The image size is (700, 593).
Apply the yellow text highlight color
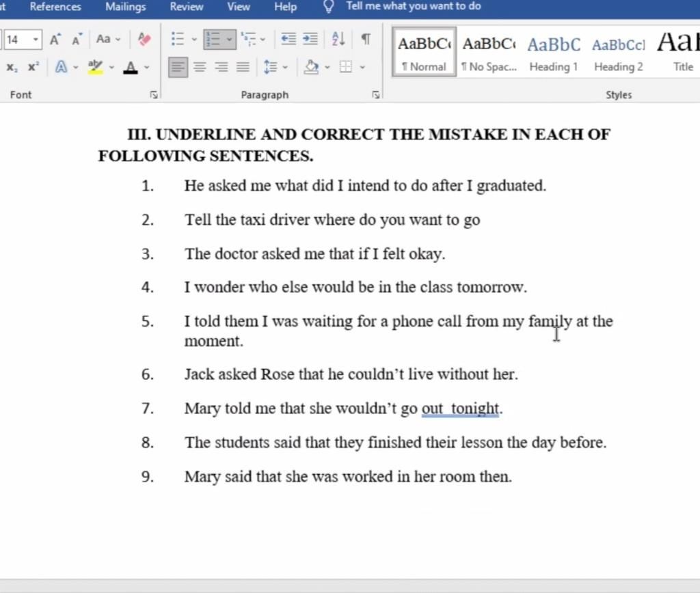click(x=95, y=68)
